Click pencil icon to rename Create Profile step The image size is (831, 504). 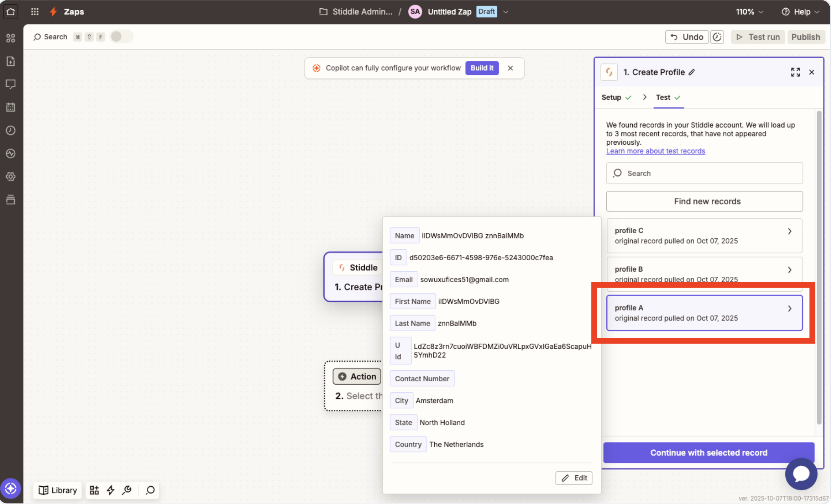(692, 72)
